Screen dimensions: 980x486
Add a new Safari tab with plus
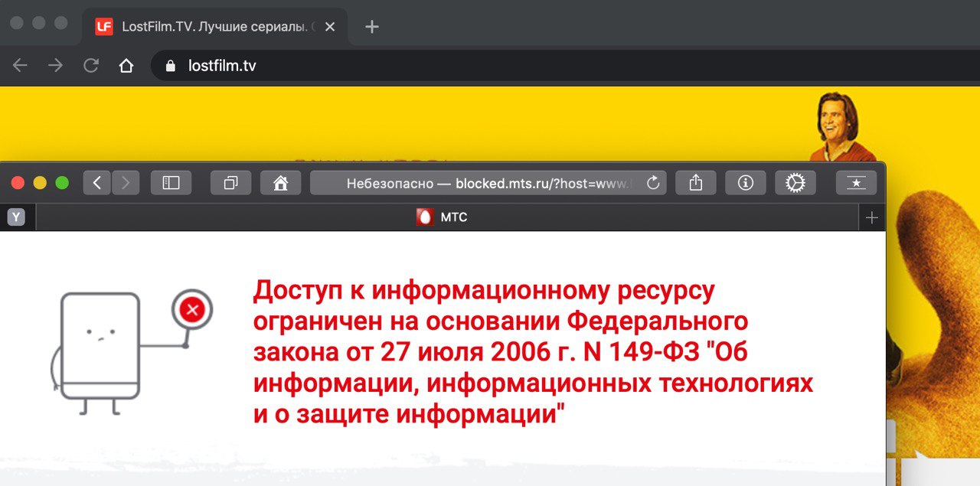(x=871, y=218)
